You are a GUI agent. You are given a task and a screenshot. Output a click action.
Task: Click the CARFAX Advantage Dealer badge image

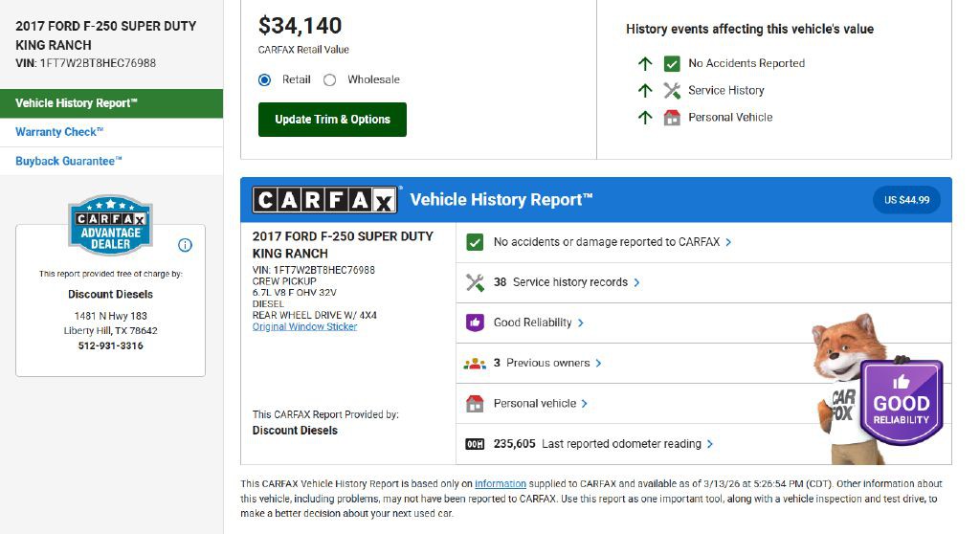110,225
